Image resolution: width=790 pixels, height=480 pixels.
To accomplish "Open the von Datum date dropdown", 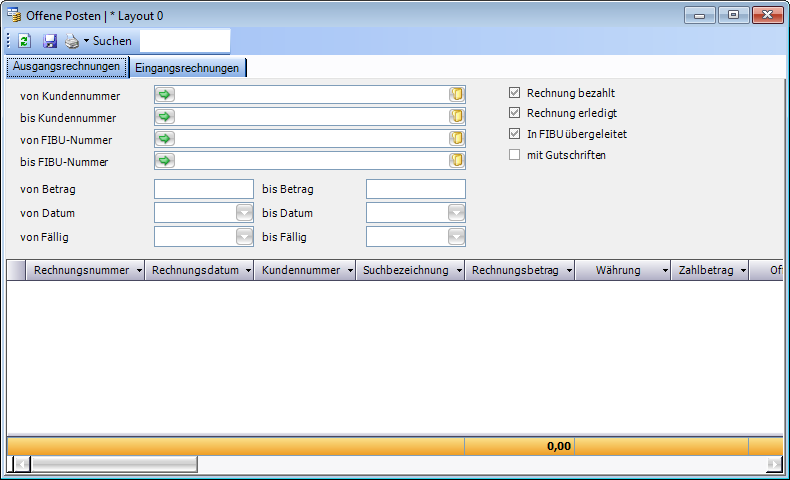I will [x=244, y=213].
